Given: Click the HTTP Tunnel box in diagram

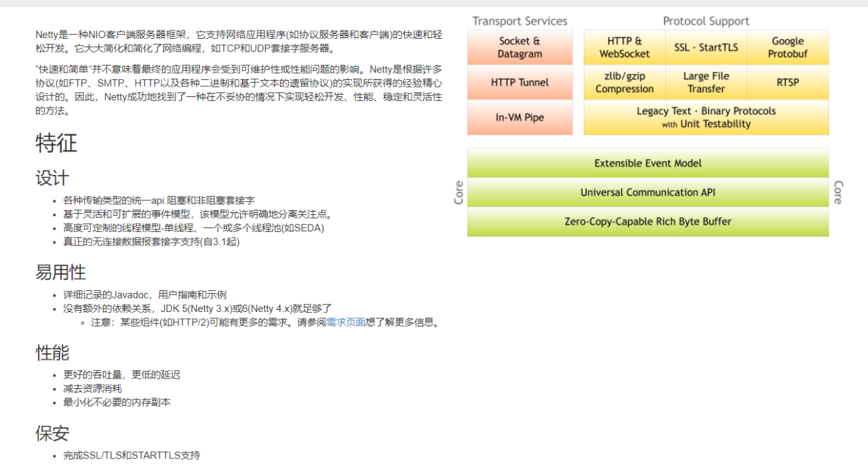Looking at the screenshot, I should [x=520, y=83].
